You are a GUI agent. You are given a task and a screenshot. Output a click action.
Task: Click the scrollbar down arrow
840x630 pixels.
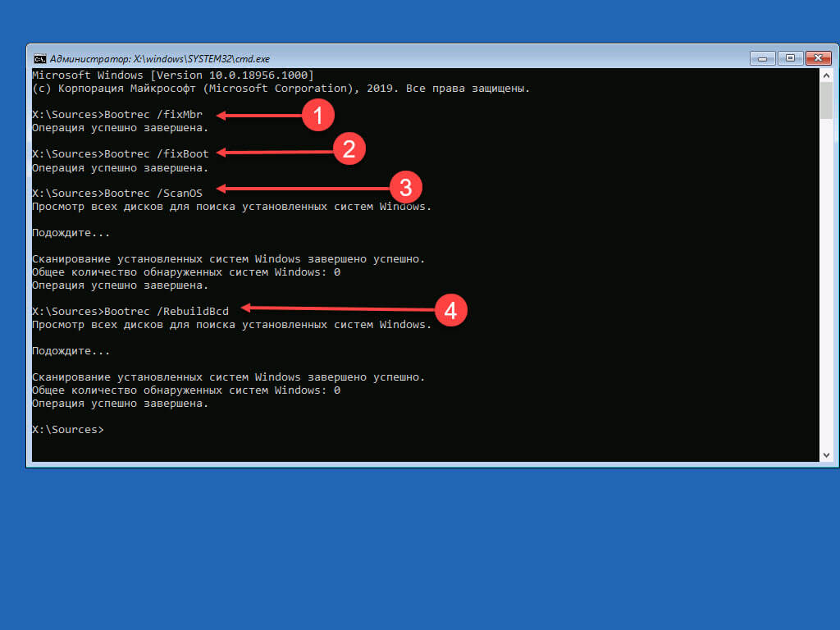pos(826,454)
